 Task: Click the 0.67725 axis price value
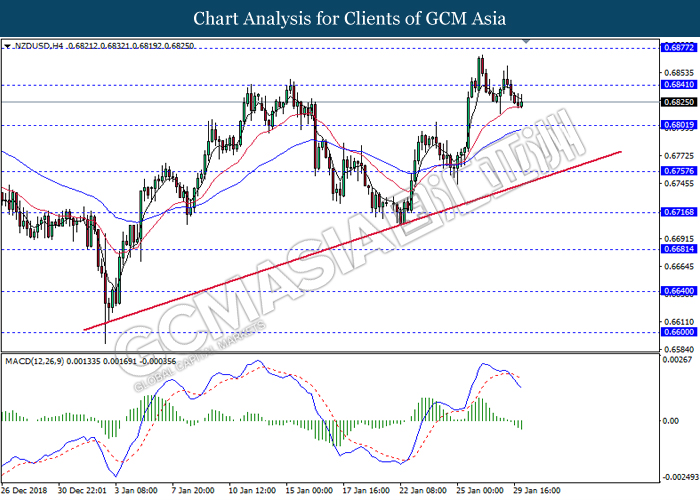[x=679, y=156]
